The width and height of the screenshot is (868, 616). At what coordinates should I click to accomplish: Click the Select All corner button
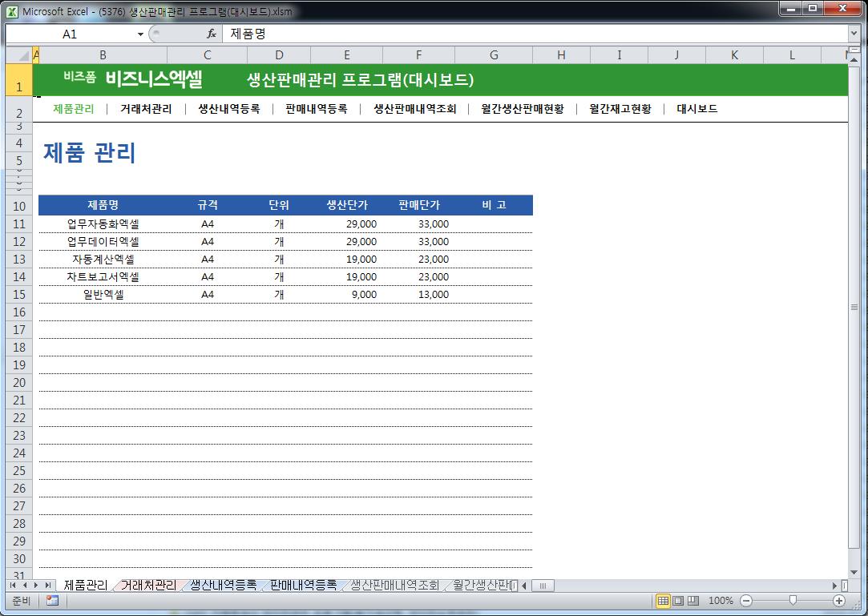[x=18, y=54]
